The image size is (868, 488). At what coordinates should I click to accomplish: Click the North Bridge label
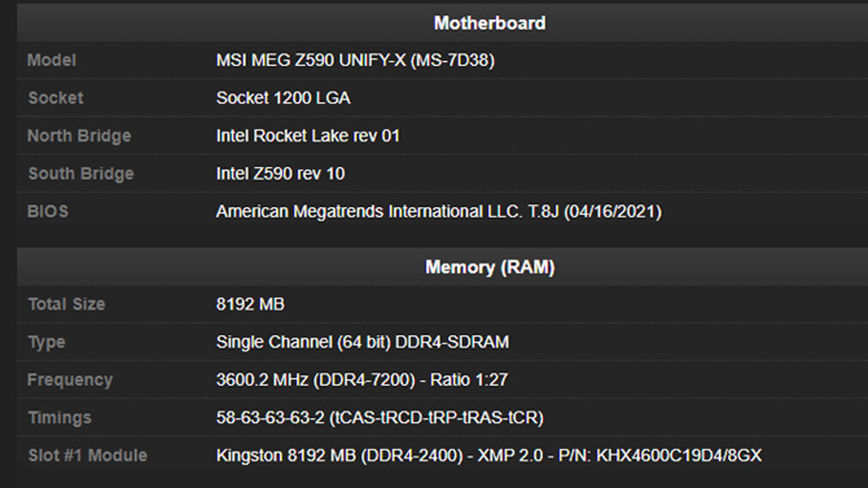[x=79, y=136]
